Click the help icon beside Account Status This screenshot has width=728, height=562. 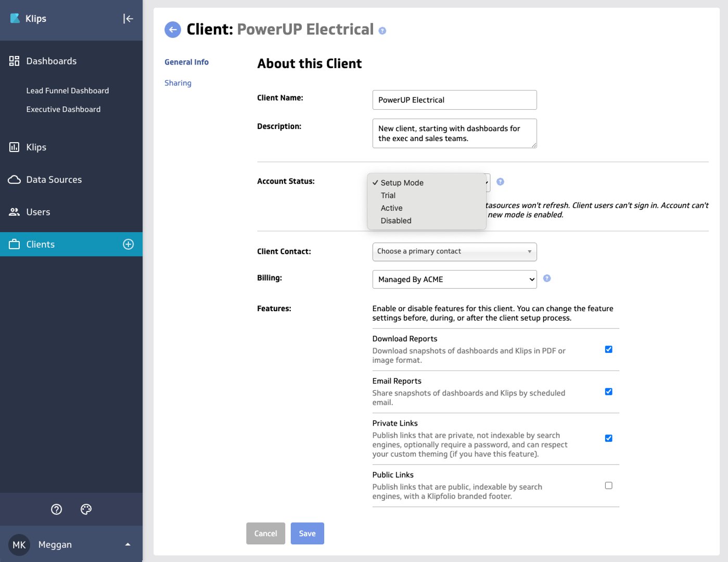[500, 182]
